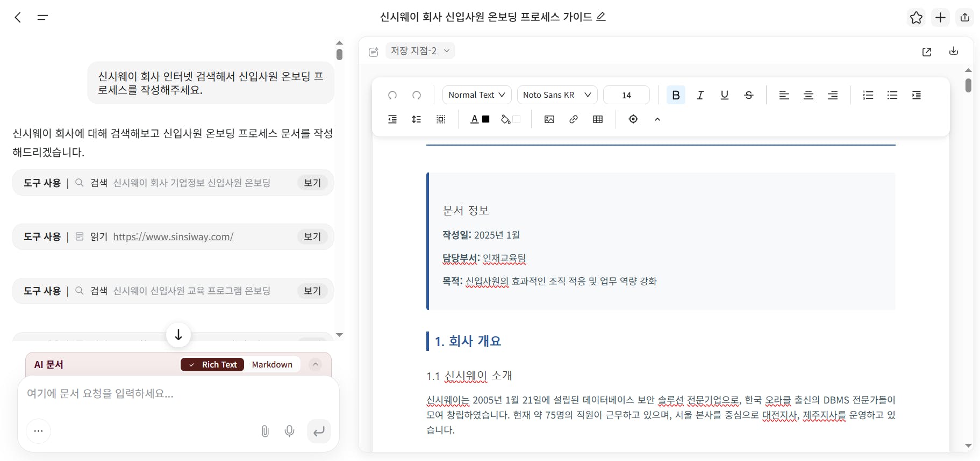Click the '1. 회사 개요' heading

click(468, 341)
